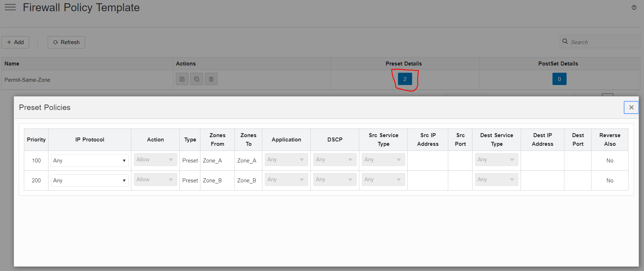The image size is (644, 271).
Task: Click the help question mark icon
Action: tap(634, 8)
